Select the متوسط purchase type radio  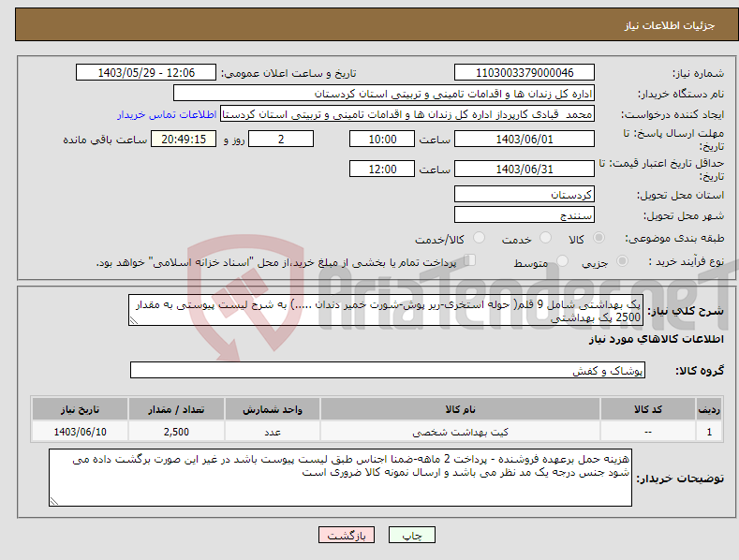click(562, 261)
